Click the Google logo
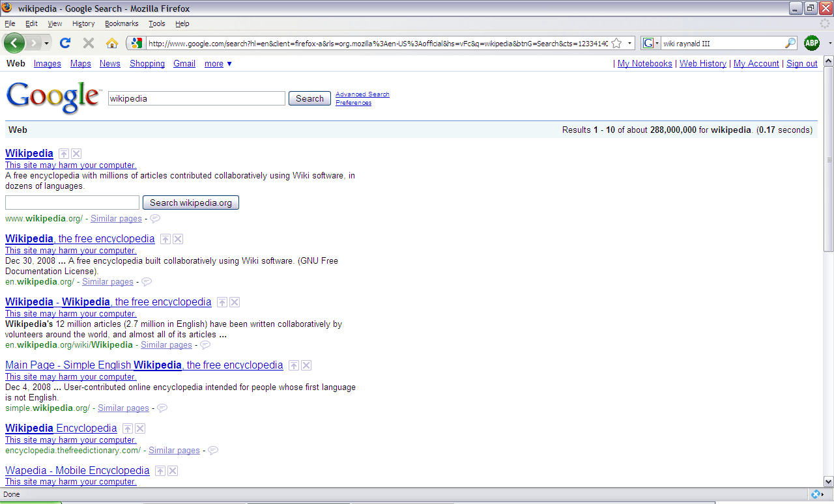Viewport: 834px width, 504px height. [53, 98]
